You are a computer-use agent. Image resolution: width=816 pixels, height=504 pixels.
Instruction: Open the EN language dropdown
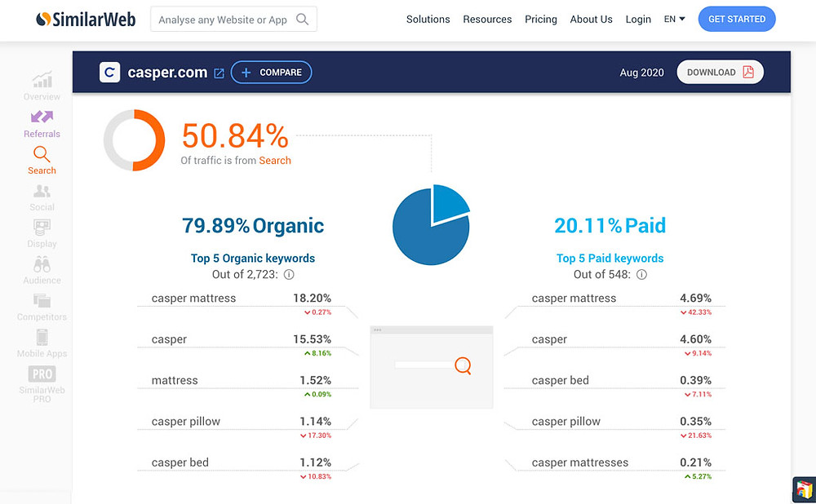point(675,20)
